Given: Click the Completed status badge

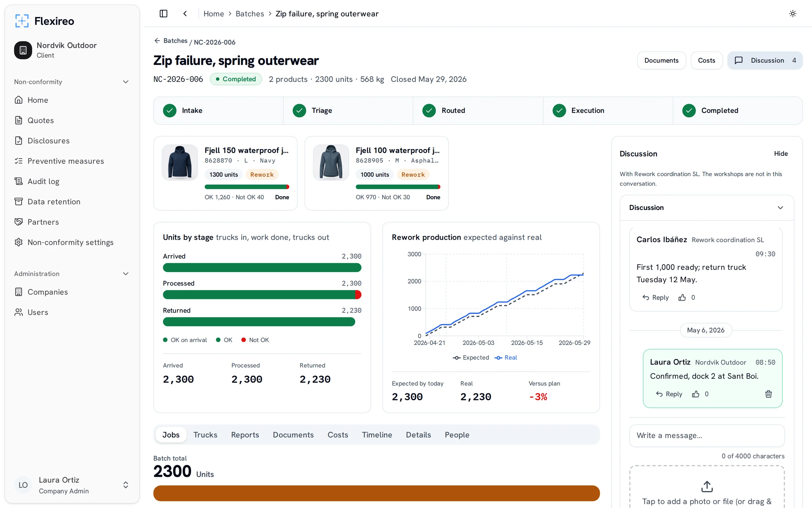Looking at the screenshot, I should coord(236,79).
